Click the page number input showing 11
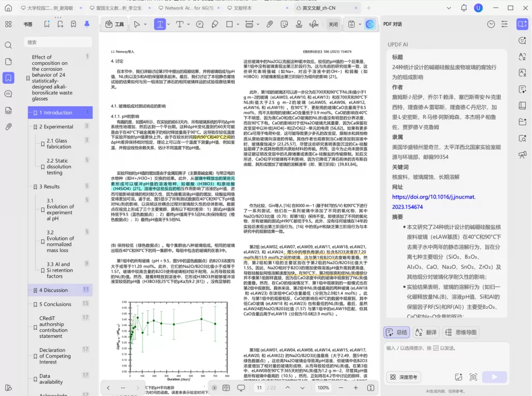This screenshot has width=532, height=396. [x=259, y=388]
